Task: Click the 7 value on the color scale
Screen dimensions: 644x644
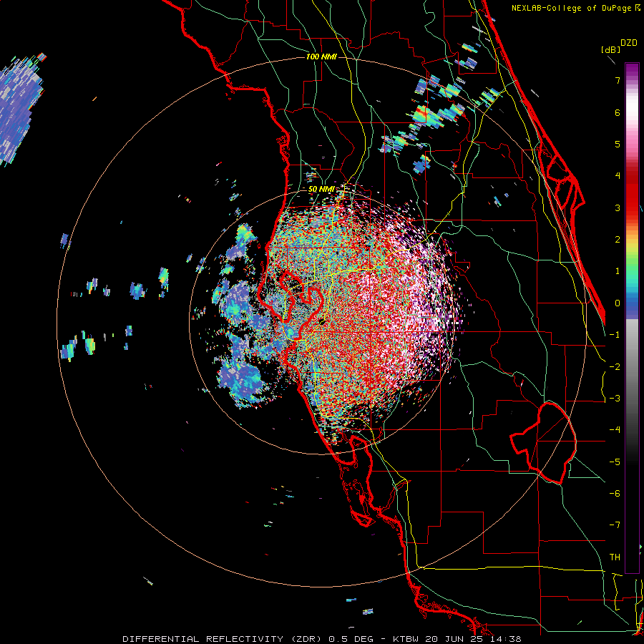Action: coord(618,80)
